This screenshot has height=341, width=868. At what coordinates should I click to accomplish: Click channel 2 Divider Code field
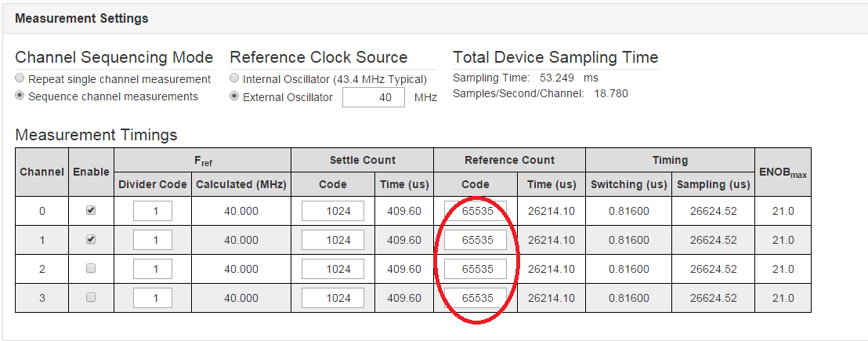(x=153, y=269)
